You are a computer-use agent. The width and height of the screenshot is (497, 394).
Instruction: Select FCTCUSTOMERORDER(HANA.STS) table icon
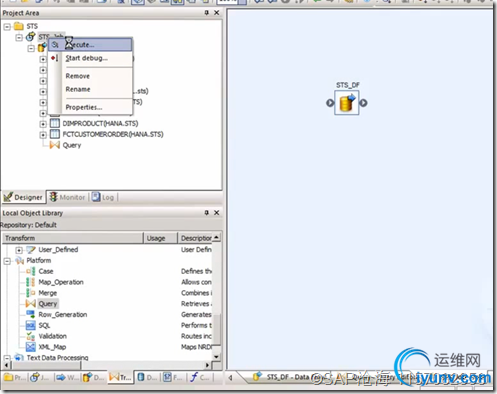point(55,134)
